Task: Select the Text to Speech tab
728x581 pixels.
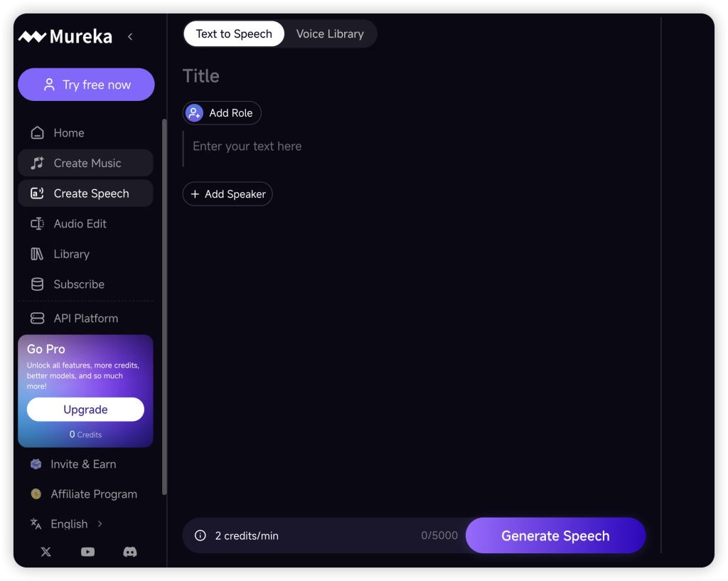Action: tap(234, 34)
